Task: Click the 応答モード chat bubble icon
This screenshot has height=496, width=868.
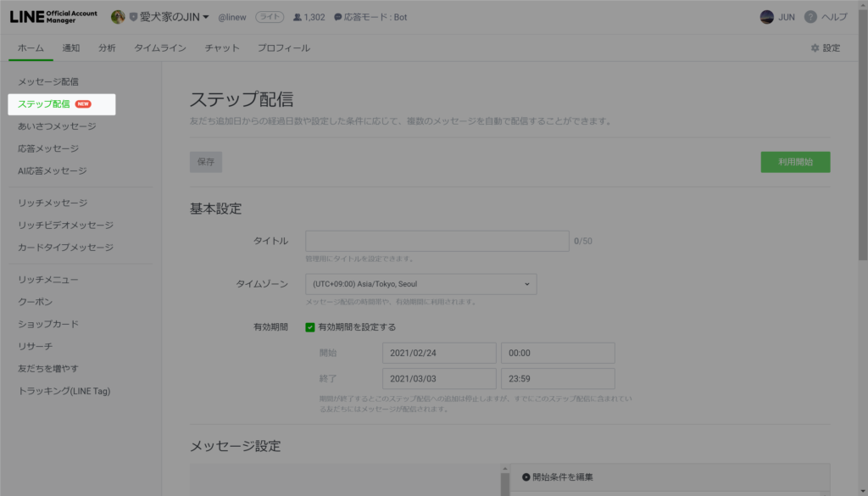Action: tap(338, 17)
